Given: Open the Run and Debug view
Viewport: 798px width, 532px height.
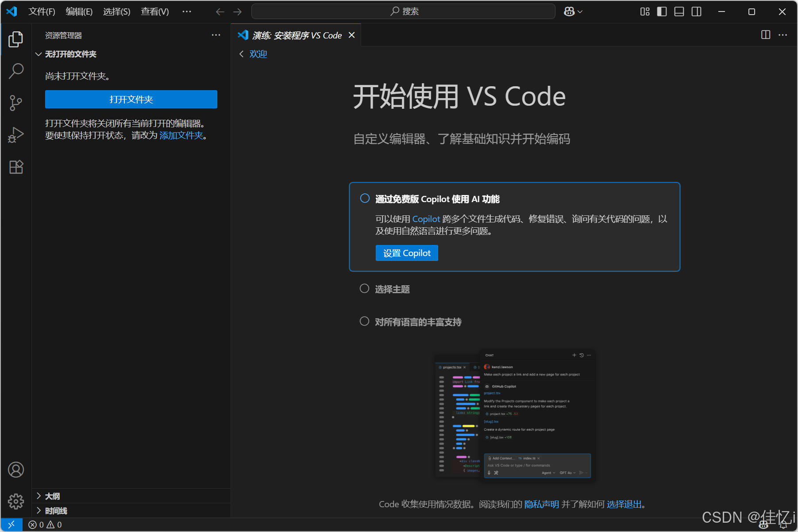Looking at the screenshot, I should coord(16,134).
